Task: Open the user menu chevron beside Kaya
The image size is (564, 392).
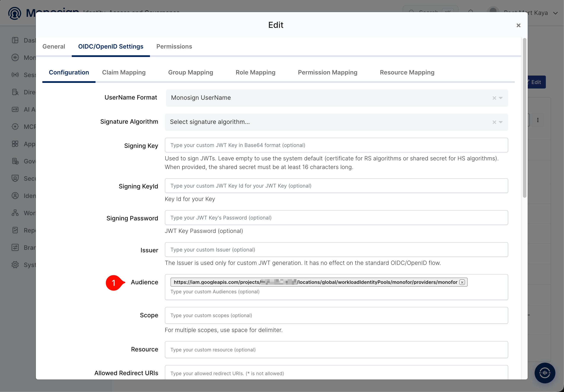Action: point(556,13)
